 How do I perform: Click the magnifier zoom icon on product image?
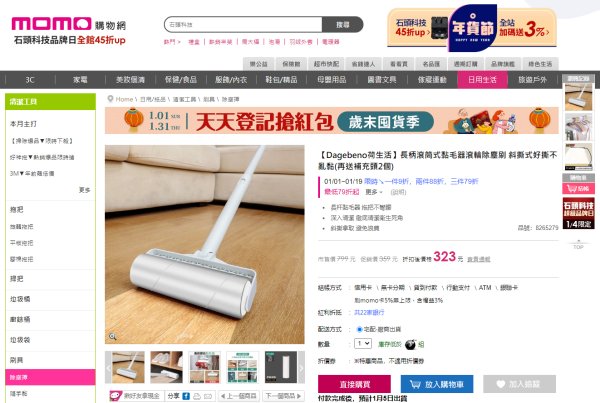[x=112, y=336]
